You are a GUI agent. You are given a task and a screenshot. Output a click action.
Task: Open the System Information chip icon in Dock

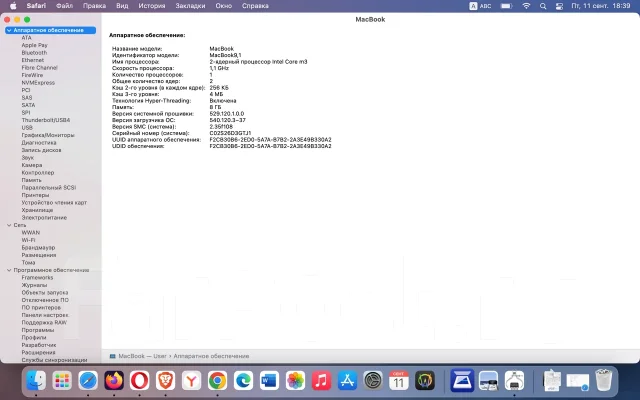(x=514, y=380)
